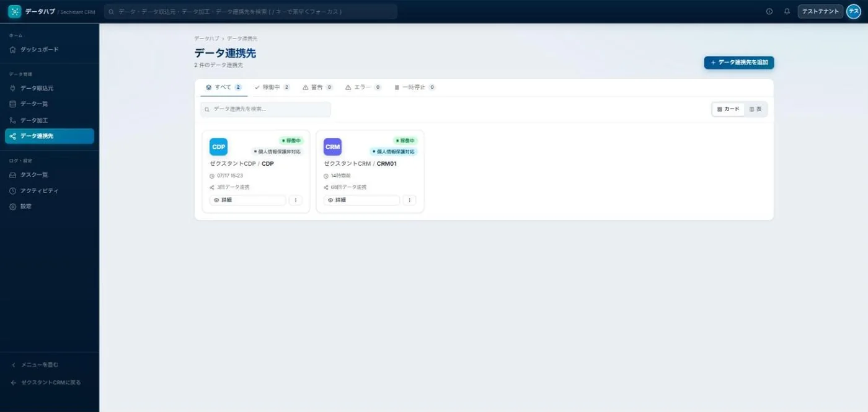This screenshot has height=412, width=868.
Task: Click the 稼働中 status badge on the CRM01 card
Action: click(x=405, y=141)
